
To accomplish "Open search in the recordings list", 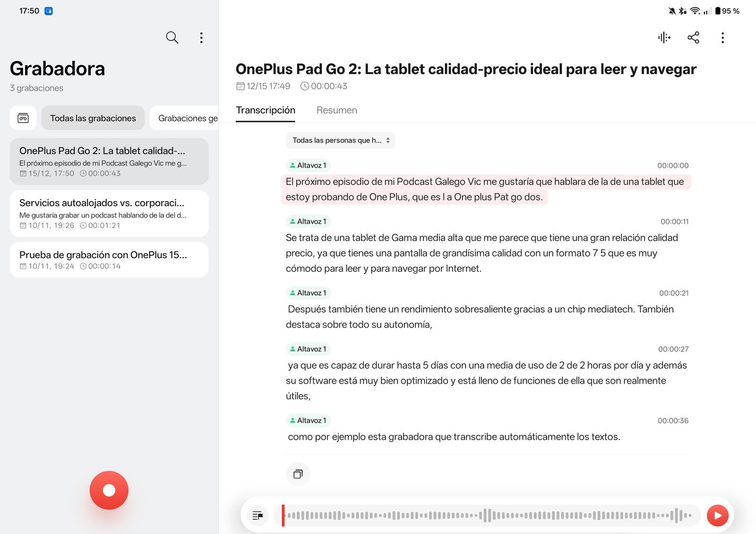I will [x=172, y=37].
